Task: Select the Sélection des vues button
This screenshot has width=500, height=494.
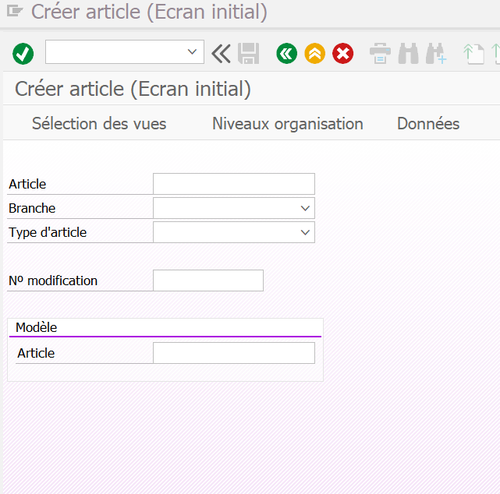Action: (99, 124)
